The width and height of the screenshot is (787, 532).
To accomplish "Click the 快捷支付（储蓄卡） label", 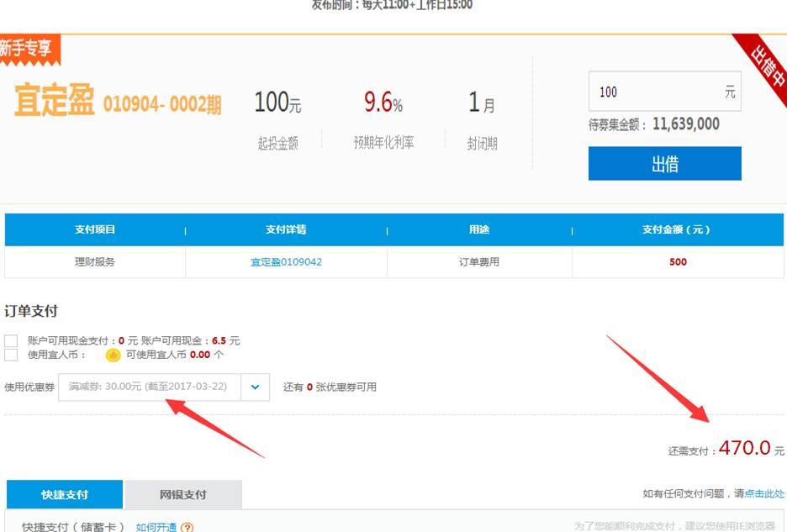I will 73,527.
